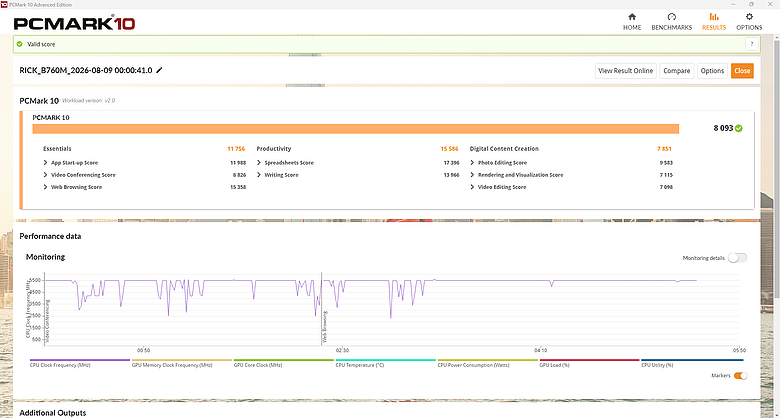Click the green checkmark beside 8 093
The image size is (780, 418).
(x=739, y=128)
